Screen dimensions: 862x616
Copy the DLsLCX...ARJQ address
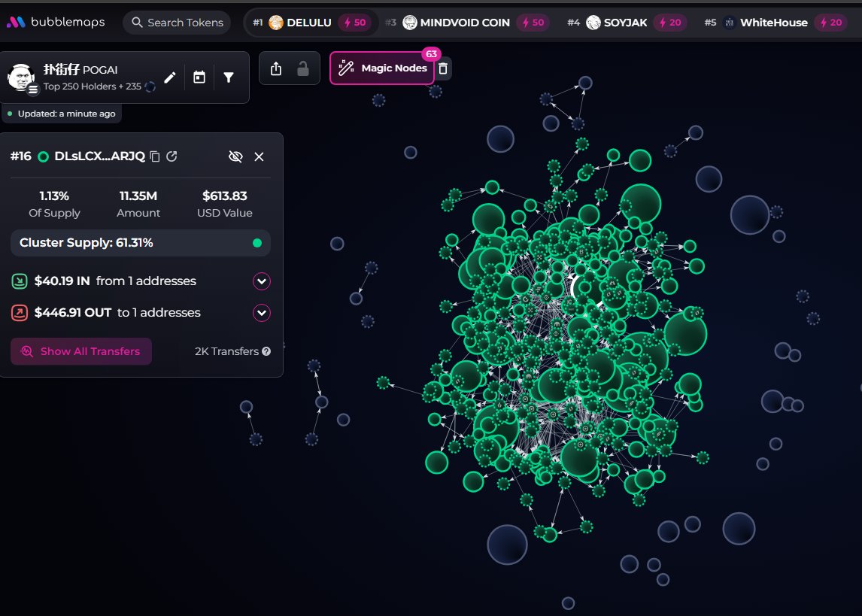[x=155, y=156]
